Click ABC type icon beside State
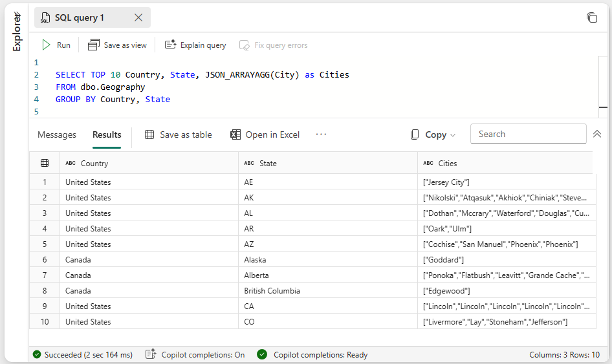 pos(249,163)
